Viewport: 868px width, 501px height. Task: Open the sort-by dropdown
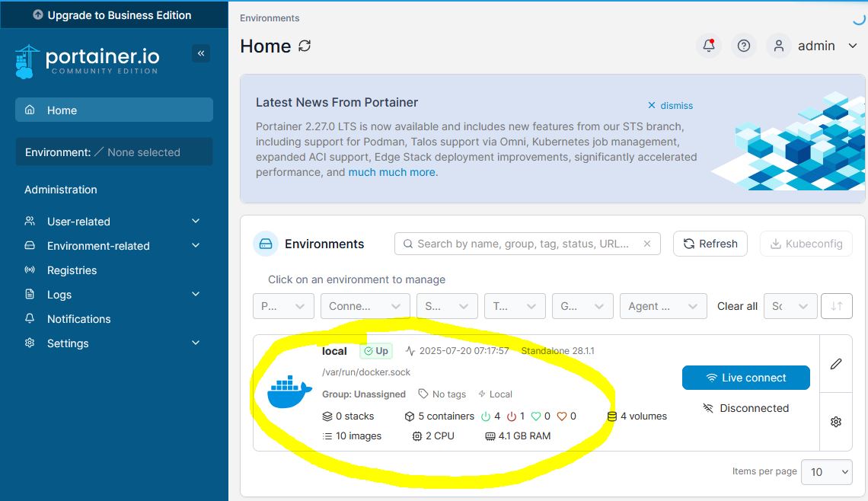click(x=790, y=306)
